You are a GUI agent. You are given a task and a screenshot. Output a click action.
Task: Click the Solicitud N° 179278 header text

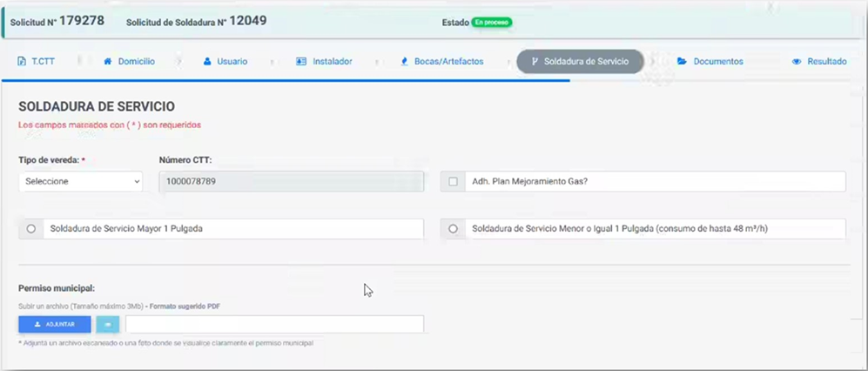(x=57, y=21)
